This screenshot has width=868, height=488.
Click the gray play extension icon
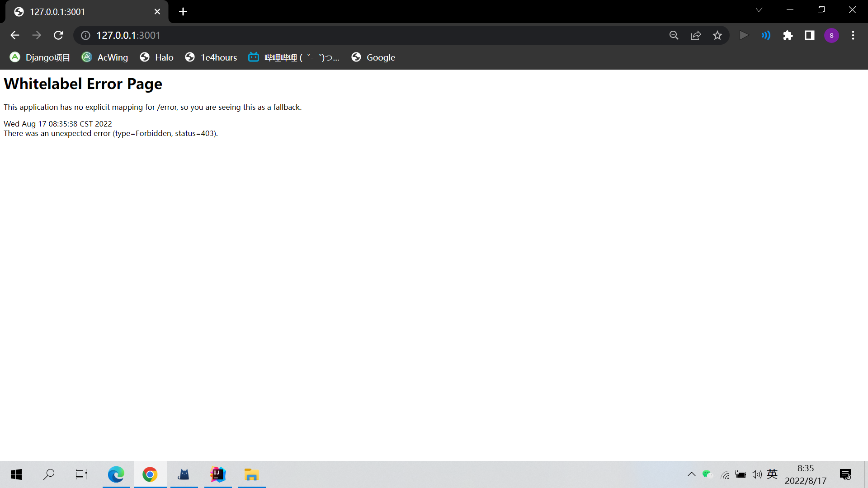744,35
